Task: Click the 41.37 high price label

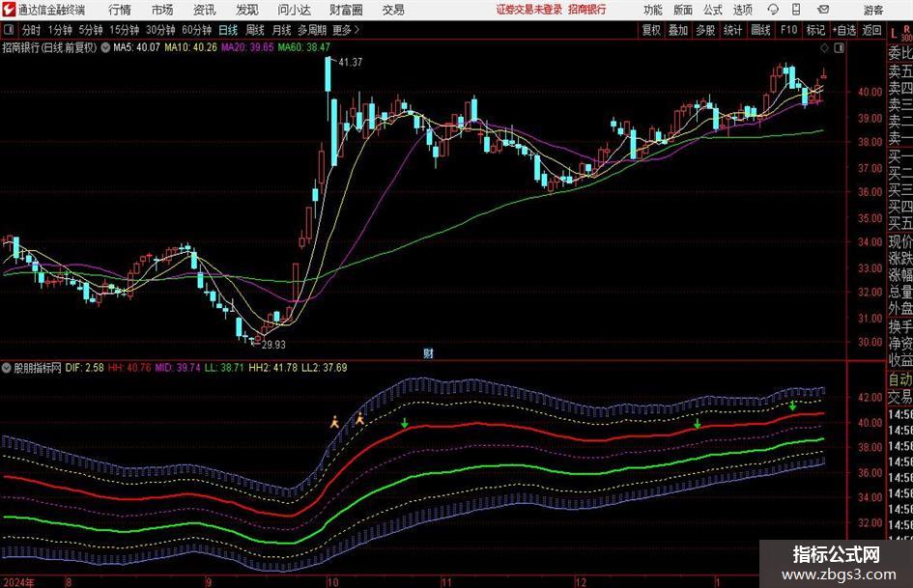Action: pyautogui.click(x=350, y=62)
